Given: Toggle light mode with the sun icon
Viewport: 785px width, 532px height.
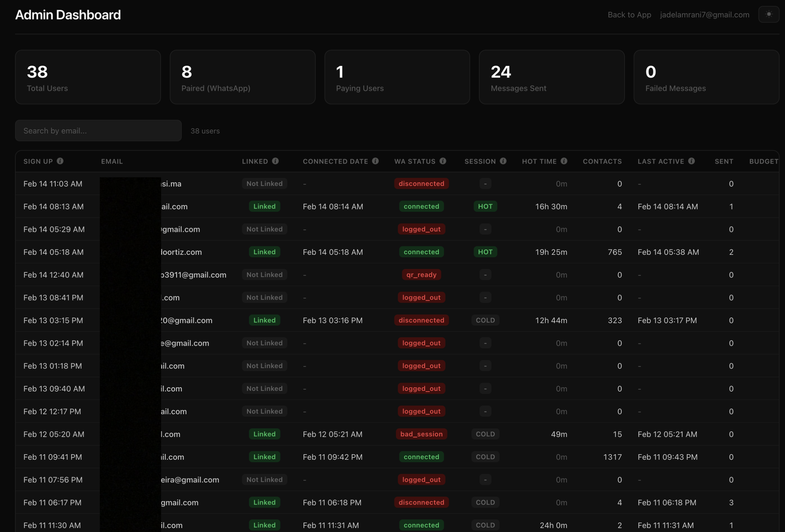Looking at the screenshot, I should [x=769, y=15].
